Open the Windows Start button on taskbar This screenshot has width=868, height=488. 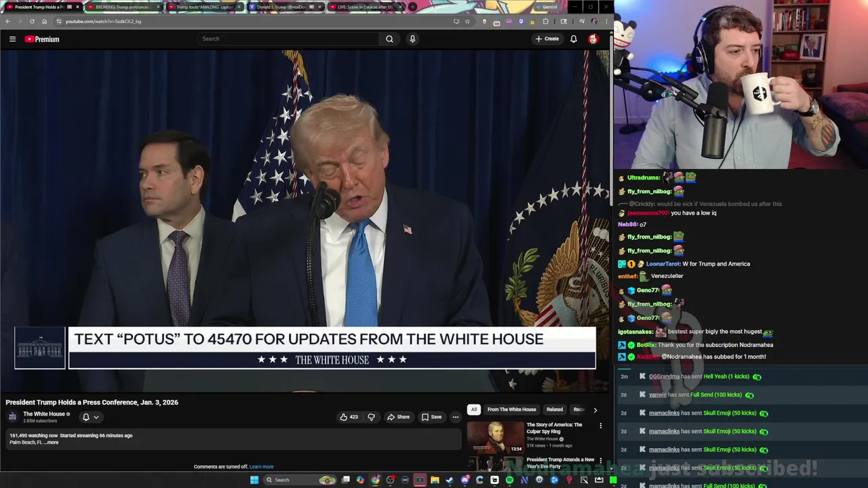click(x=254, y=480)
